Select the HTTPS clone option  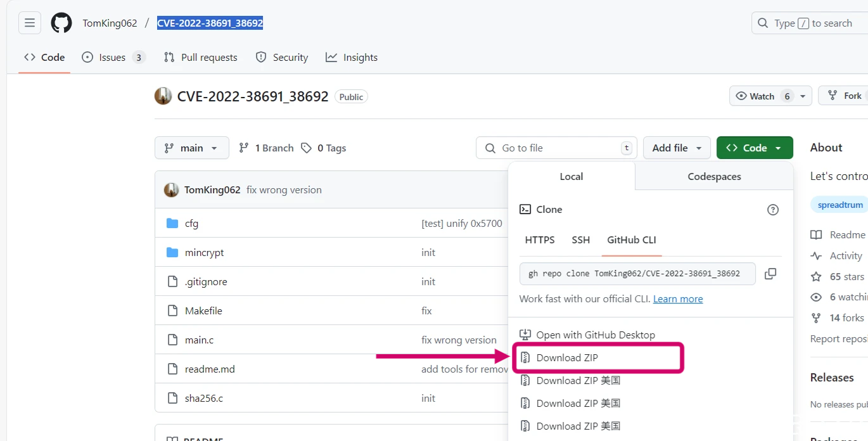coord(540,240)
